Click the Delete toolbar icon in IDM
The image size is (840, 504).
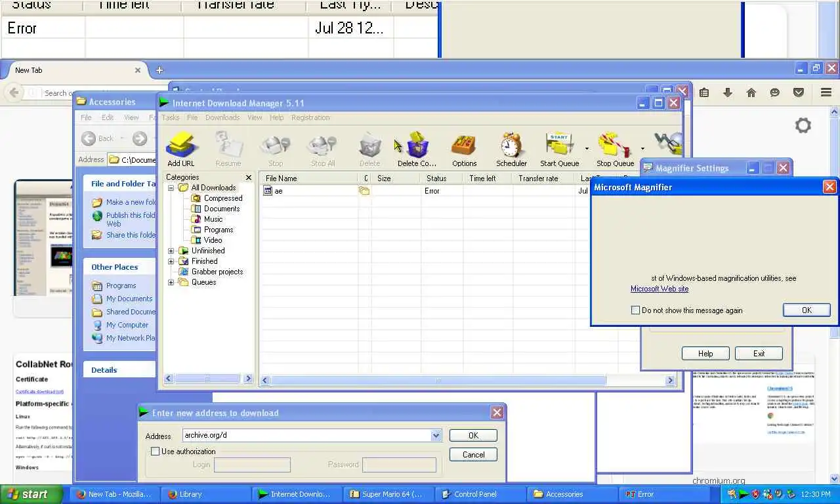coord(369,148)
